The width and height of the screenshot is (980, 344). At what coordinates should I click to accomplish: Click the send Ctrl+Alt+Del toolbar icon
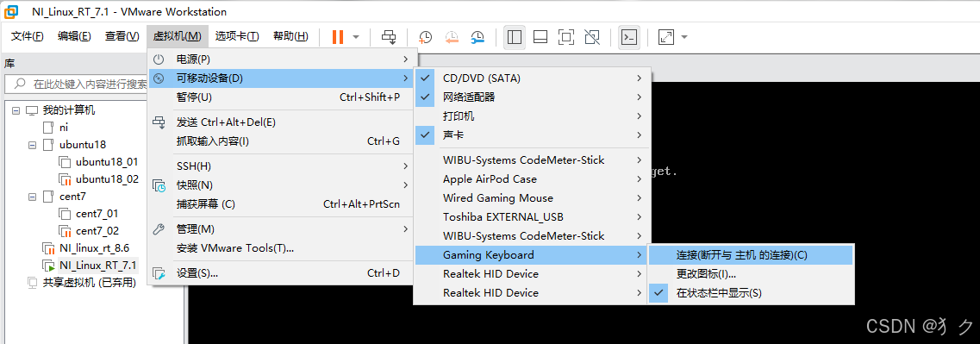[x=389, y=37]
